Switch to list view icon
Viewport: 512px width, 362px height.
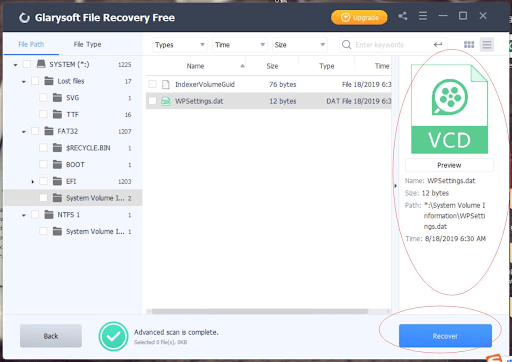coord(487,45)
